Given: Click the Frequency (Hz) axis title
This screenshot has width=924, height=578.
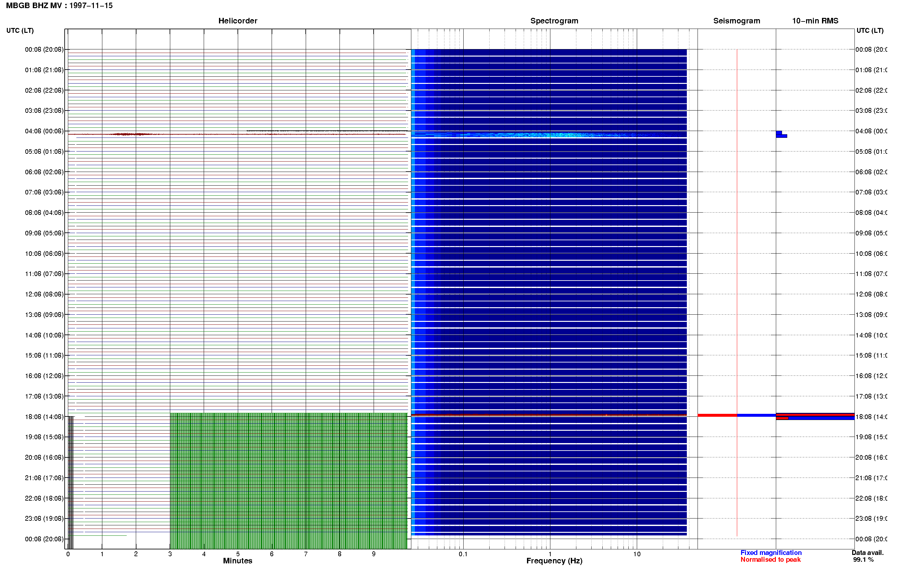Looking at the screenshot, I should click(554, 561).
